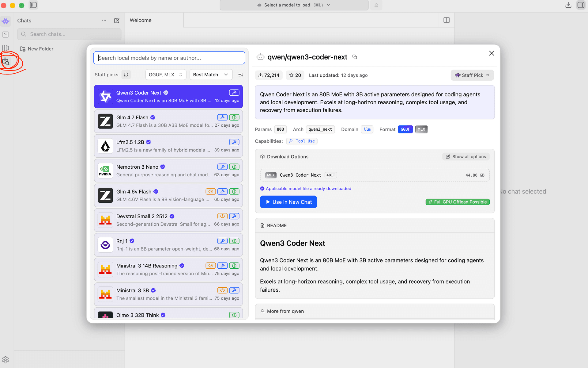Viewport: 588px width, 368px height.
Task: Open the Chat view from the sidebar
Action: pos(6,21)
